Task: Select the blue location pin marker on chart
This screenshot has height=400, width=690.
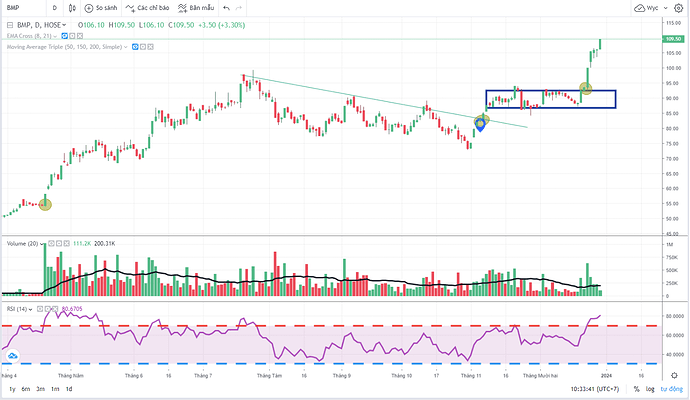Action: pos(480,125)
